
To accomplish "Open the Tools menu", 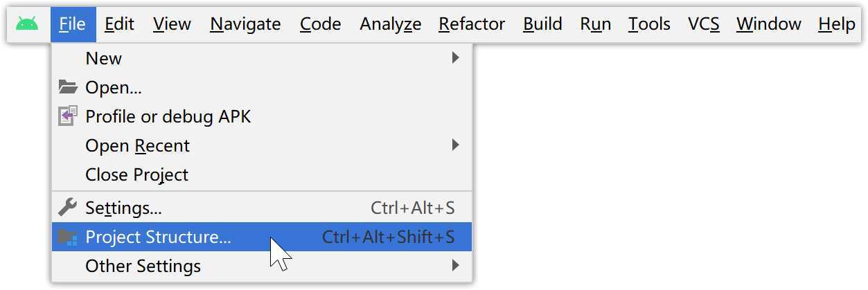I will click(x=650, y=24).
